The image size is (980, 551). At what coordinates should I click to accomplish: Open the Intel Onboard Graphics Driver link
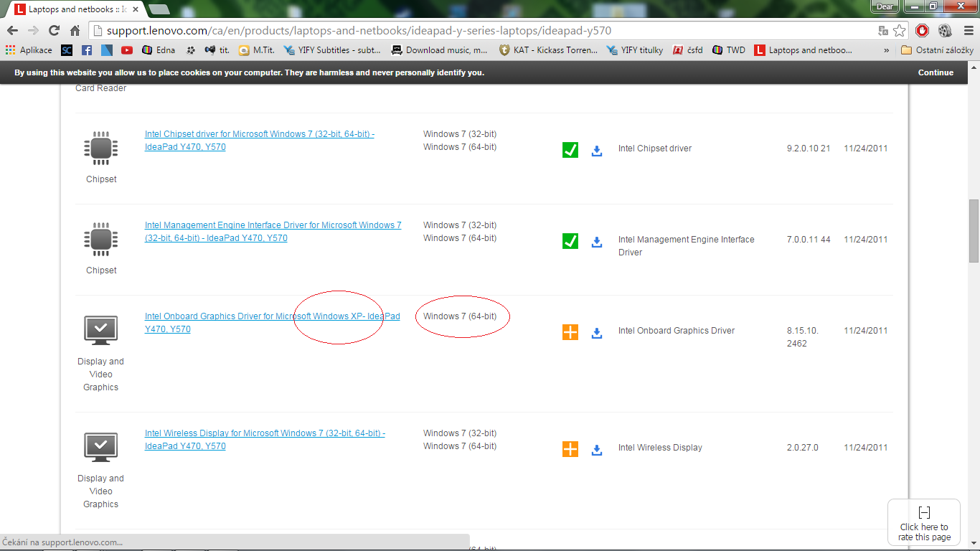[273, 323]
